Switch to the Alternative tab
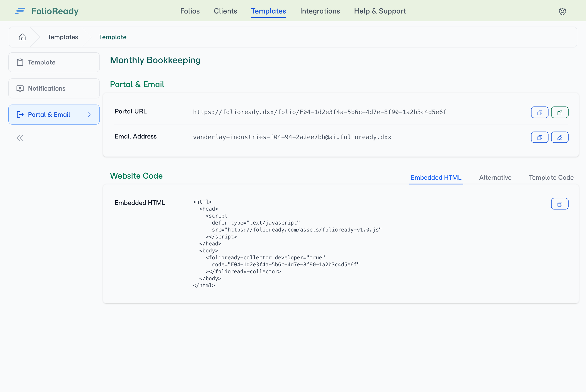This screenshot has height=392, width=586. coord(495,177)
